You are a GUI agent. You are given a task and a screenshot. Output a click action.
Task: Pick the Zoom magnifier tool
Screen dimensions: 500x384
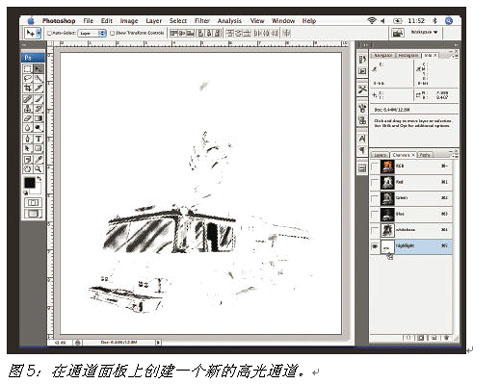tap(38, 169)
